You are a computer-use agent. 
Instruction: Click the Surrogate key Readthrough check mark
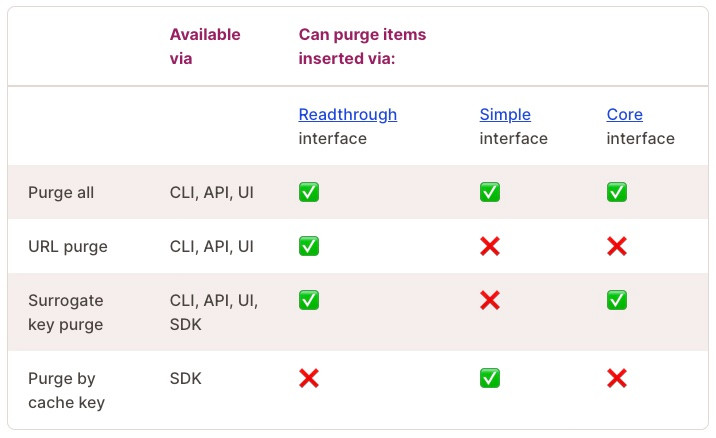(309, 300)
